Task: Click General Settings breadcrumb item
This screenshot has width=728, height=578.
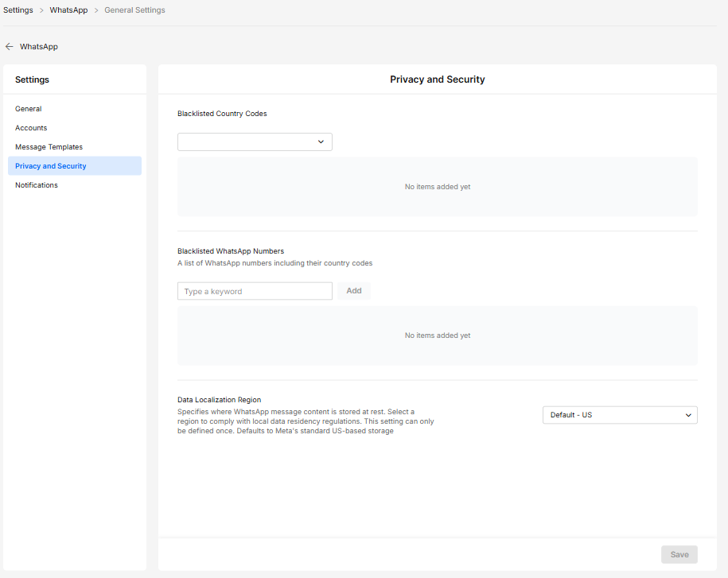Action: coord(134,10)
